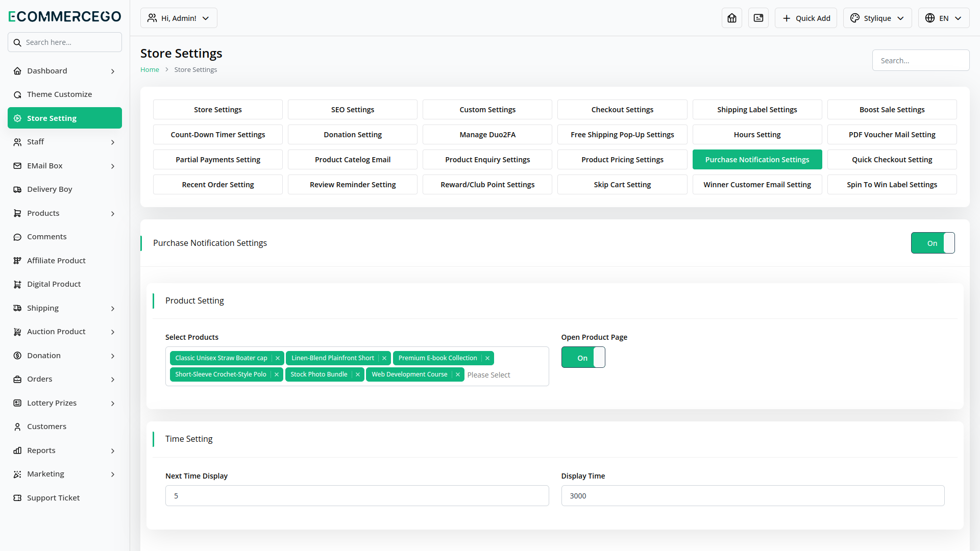Focus the page Search box top right

coord(921,60)
